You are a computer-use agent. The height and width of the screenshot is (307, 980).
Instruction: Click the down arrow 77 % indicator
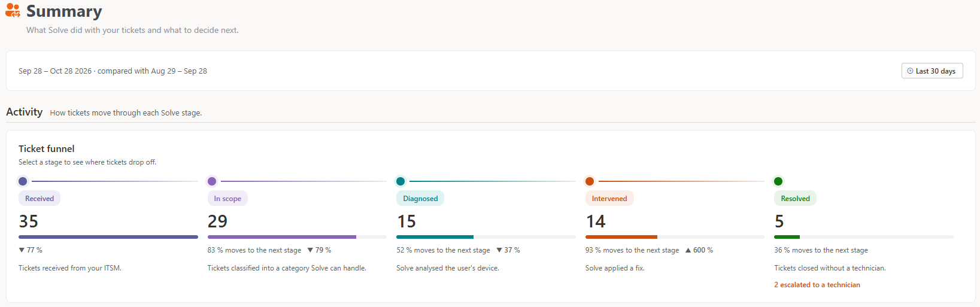31,250
